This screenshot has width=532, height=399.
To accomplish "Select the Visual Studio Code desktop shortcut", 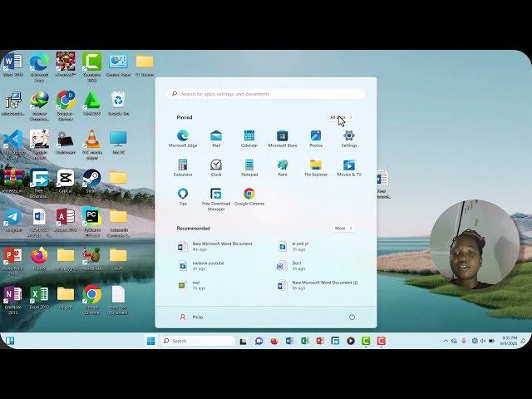I will click(x=13, y=145).
